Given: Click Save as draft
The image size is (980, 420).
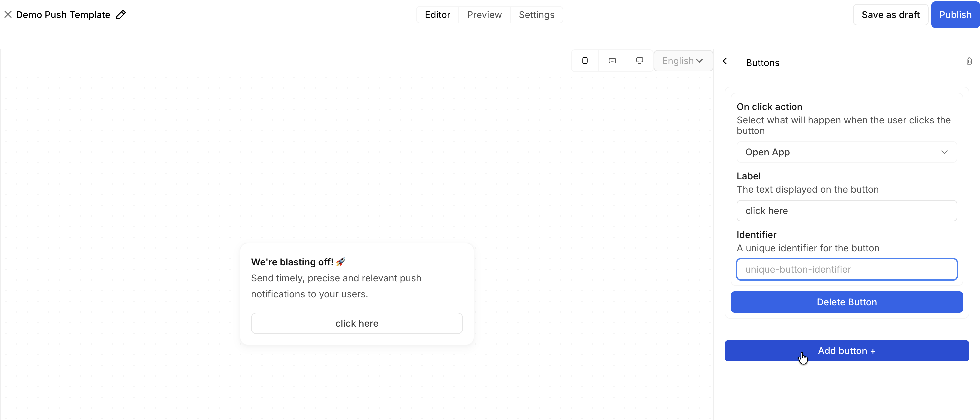Looking at the screenshot, I should pyautogui.click(x=890, y=15).
